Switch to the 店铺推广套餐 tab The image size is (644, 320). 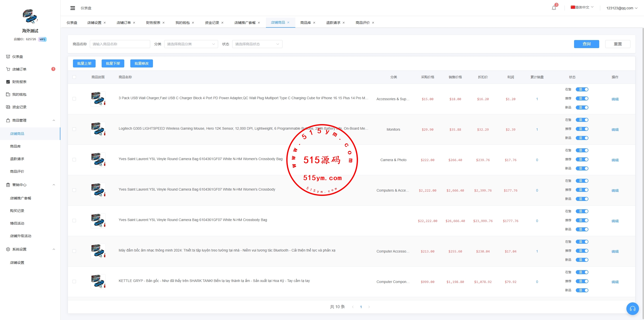pos(245,23)
